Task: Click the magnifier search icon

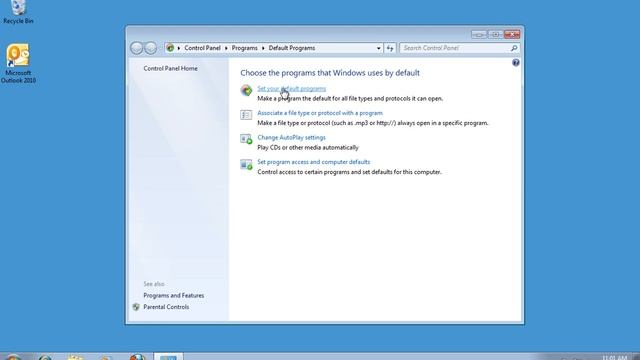Action: pyautogui.click(x=514, y=48)
